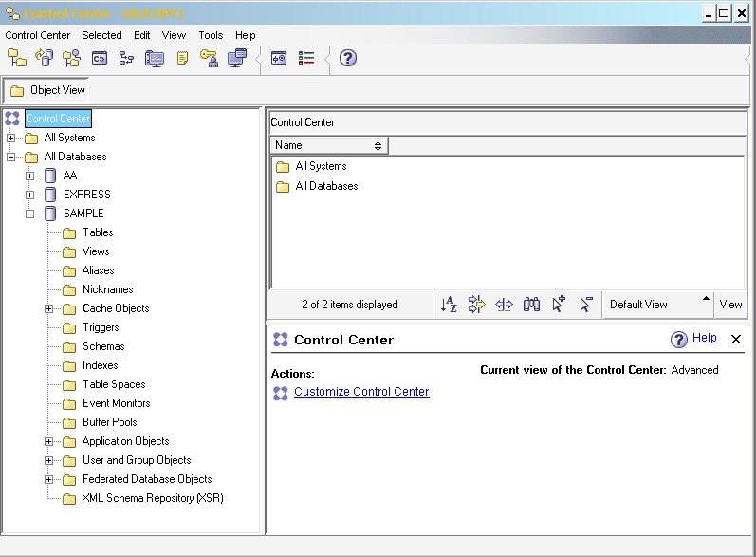This screenshot has width=756, height=557.
Task: Open the Task Center toolbar icon
Action: (126, 58)
